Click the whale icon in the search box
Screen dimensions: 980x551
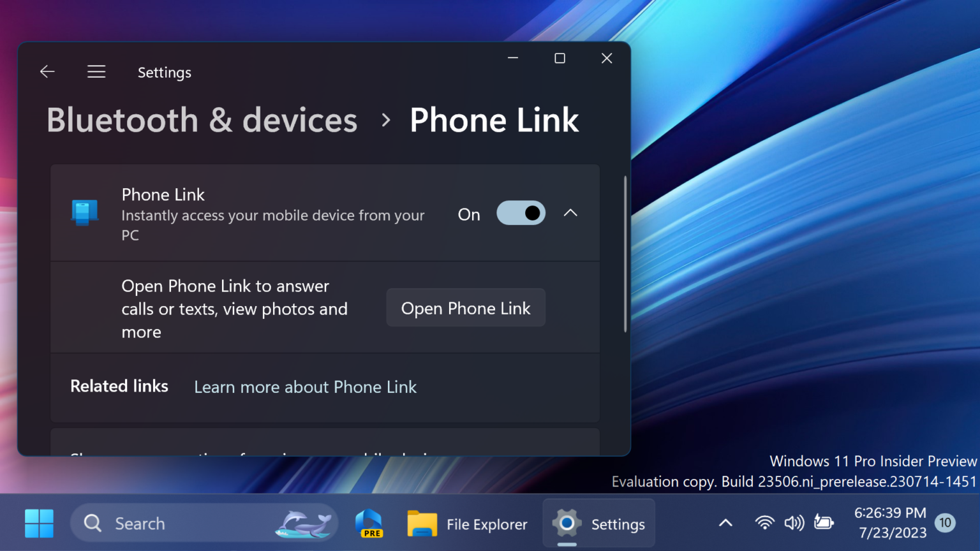coord(304,523)
